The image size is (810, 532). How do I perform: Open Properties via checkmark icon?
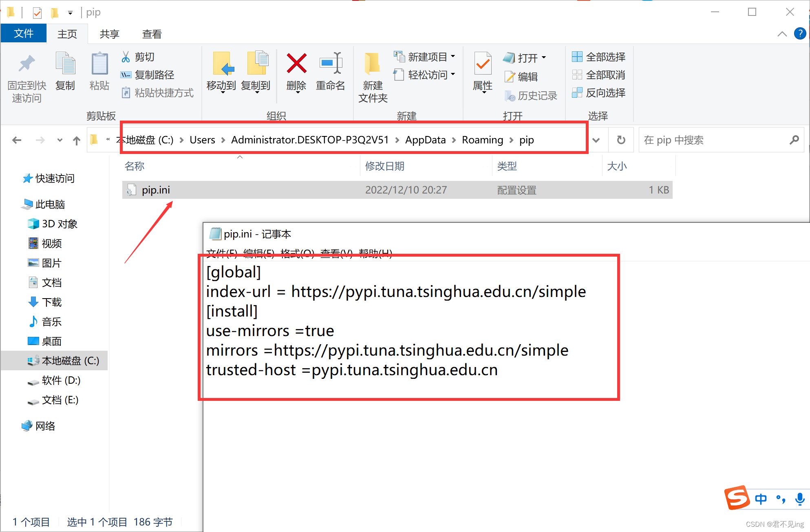pyautogui.click(x=483, y=64)
